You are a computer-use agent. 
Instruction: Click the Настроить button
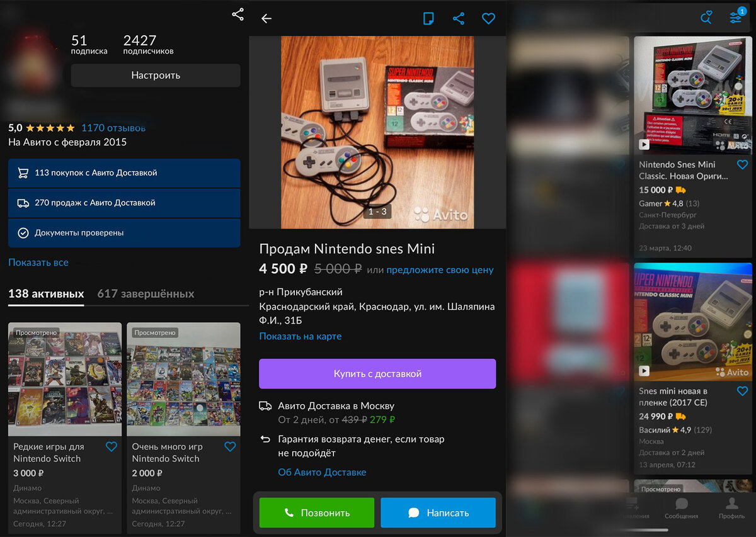coord(156,76)
